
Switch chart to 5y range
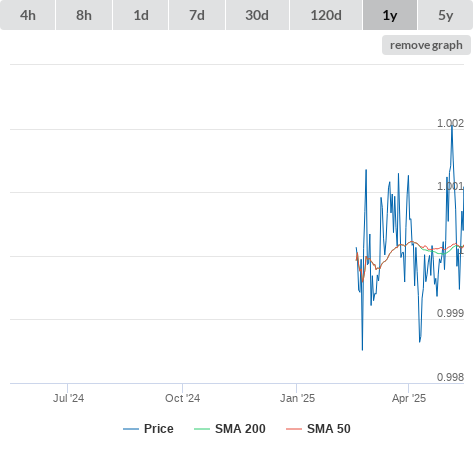pos(446,15)
